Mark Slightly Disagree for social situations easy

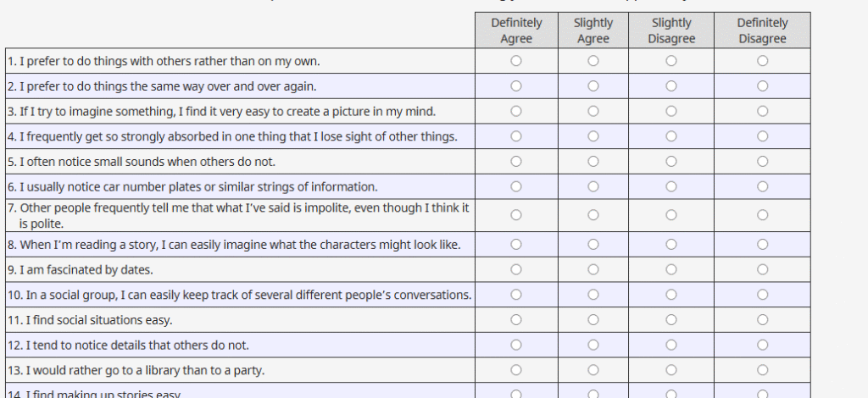[671, 320]
